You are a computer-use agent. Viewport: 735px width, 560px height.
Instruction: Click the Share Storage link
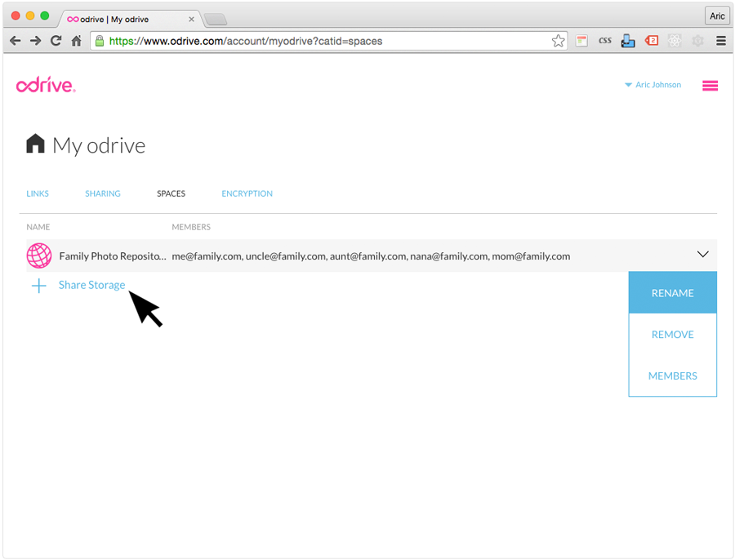pyautogui.click(x=91, y=285)
